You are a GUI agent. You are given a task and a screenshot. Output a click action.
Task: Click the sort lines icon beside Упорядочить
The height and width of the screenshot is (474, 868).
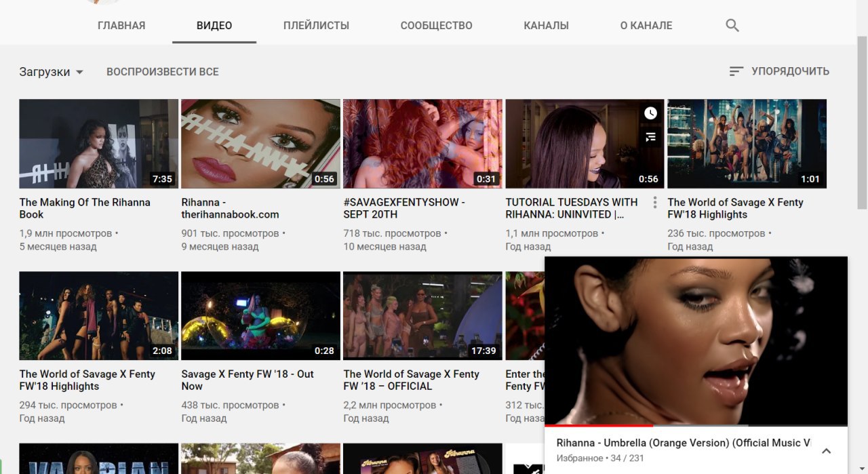(736, 71)
